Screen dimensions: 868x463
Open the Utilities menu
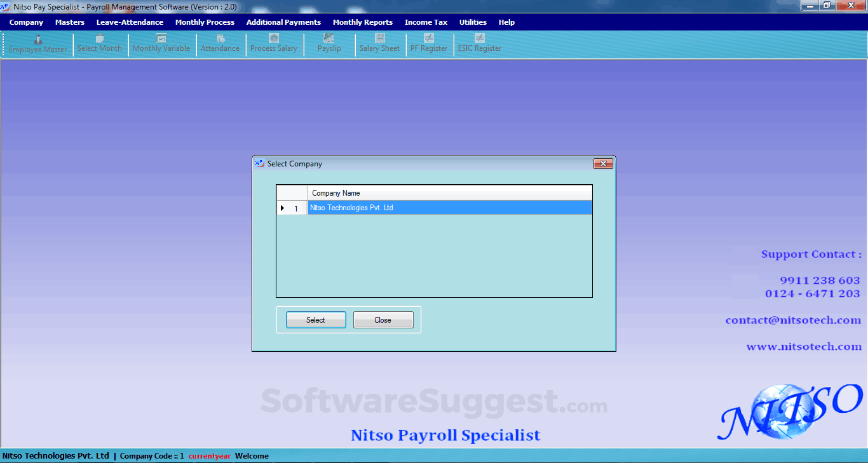click(473, 22)
